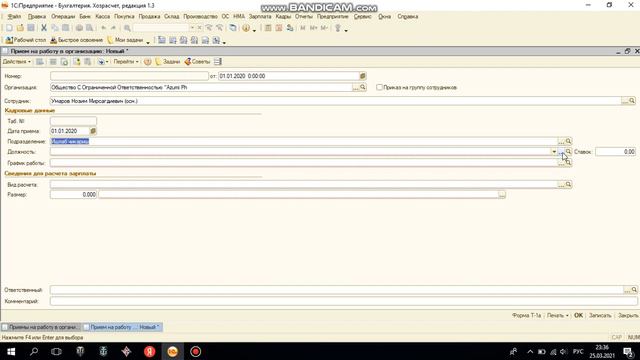The height and width of the screenshot is (360, 640).
Task: Open Рабочий стол toolbar button
Action: 26,40
